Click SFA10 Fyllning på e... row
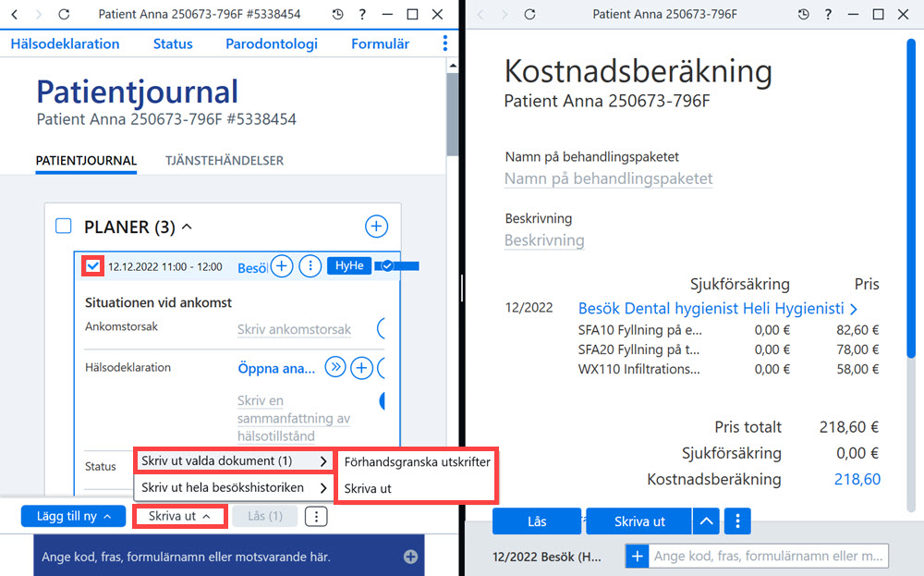Image resolution: width=924 pixels, height=576 pixels. [728, 330]
